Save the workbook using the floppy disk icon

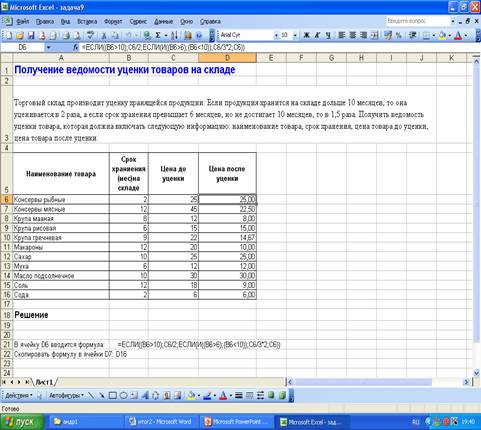[31, 35]
